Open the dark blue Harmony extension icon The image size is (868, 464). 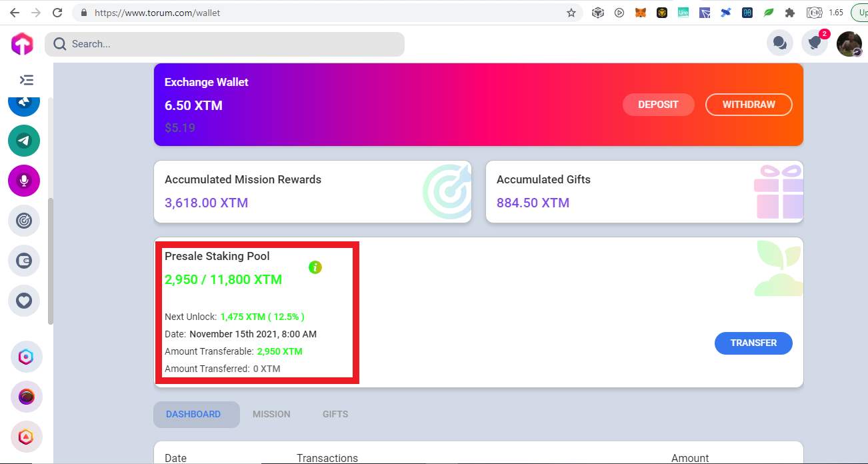click(x=747, y=13)
